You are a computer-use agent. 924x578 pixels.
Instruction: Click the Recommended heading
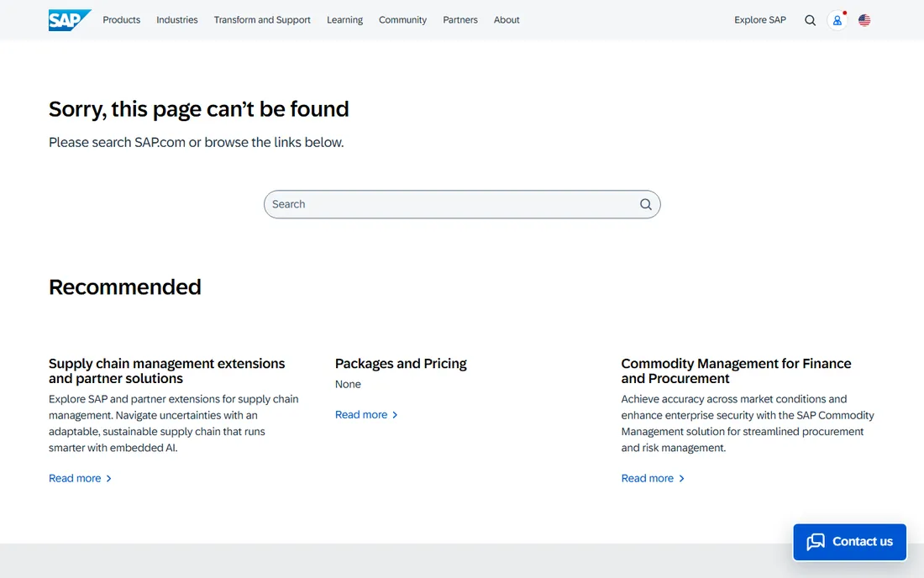(125, 287)
